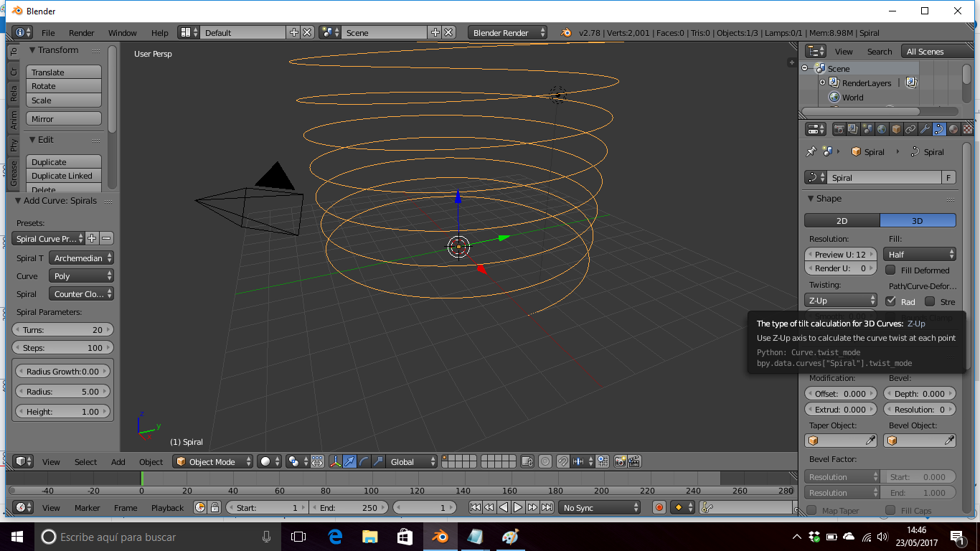Enable the Fill Deformed checkbox
Screen dimensions: 980x551
pyautogui.click(x=890, y=270)
